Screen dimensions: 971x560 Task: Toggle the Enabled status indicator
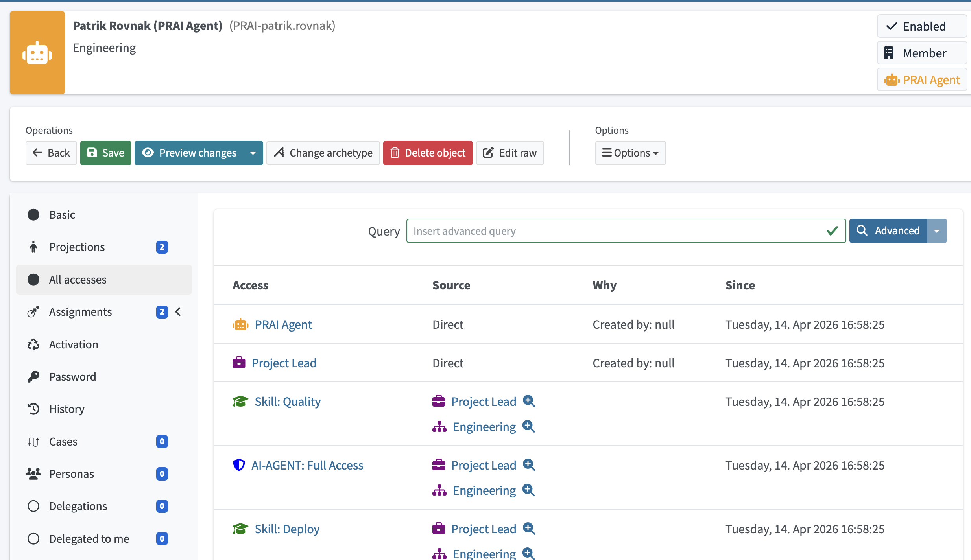922,26
